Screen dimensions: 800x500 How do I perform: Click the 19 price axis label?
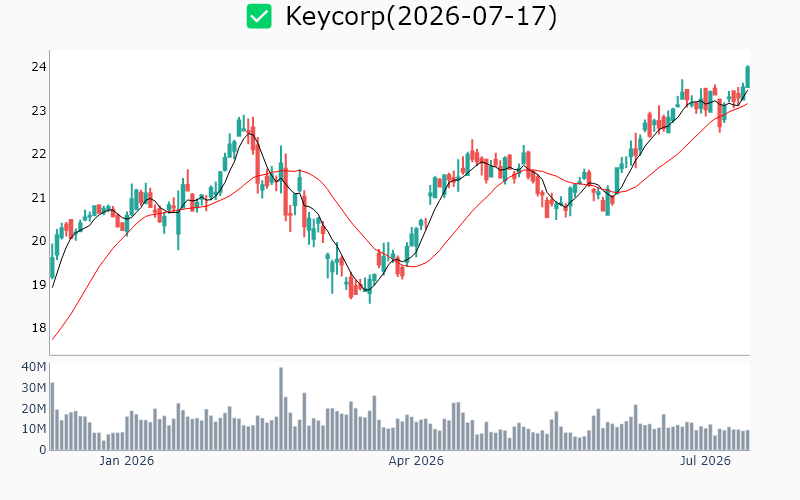pyautogui.click(x=39, y=285)
